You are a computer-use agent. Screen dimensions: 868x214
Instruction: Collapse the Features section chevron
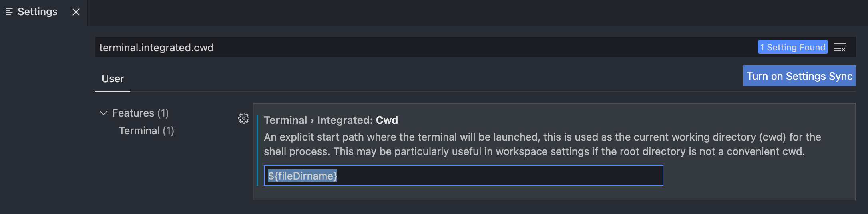[104, 113]
